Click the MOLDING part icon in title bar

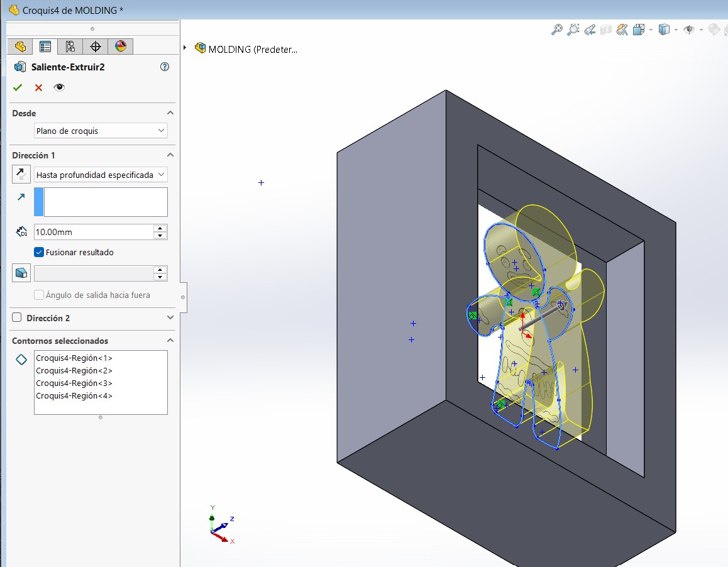14,10
